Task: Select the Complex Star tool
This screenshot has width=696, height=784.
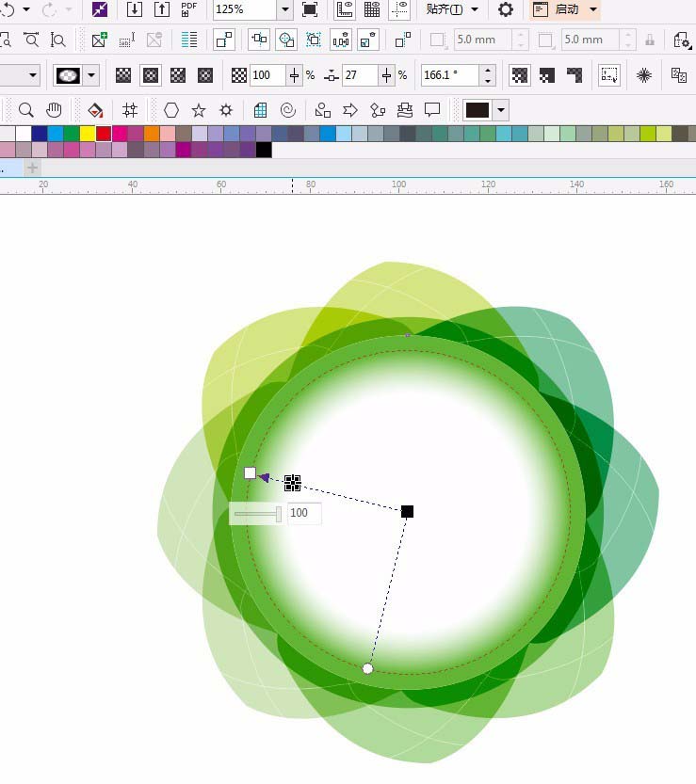Action: [226, 110]
